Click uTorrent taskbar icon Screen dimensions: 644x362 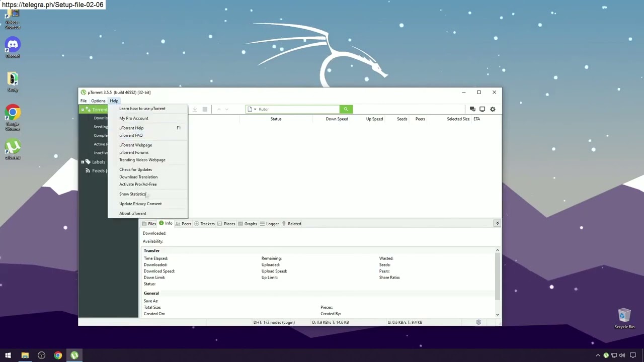[74, 355]
